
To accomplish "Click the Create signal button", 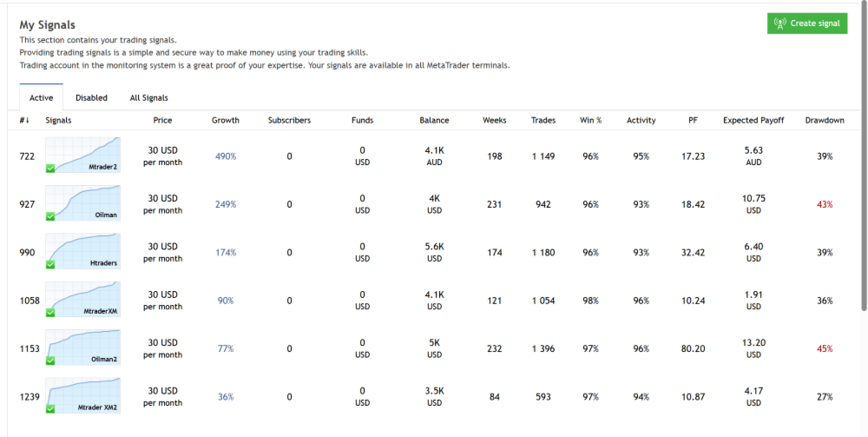I will click(807, 23).
